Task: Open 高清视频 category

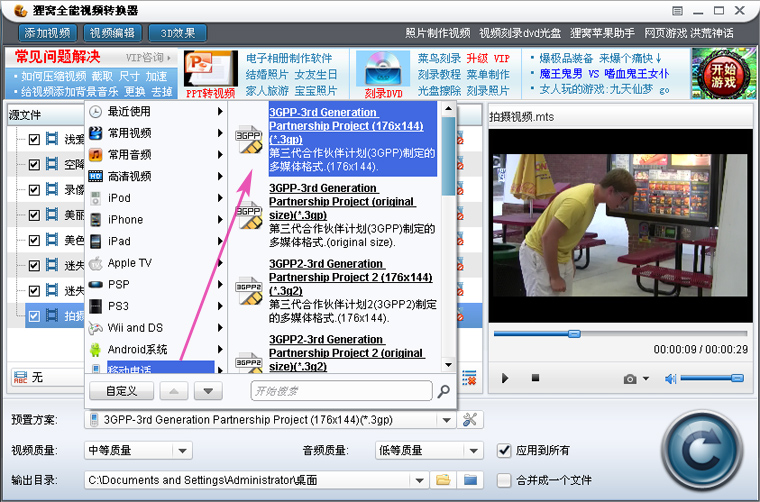Action: [156, 176]
